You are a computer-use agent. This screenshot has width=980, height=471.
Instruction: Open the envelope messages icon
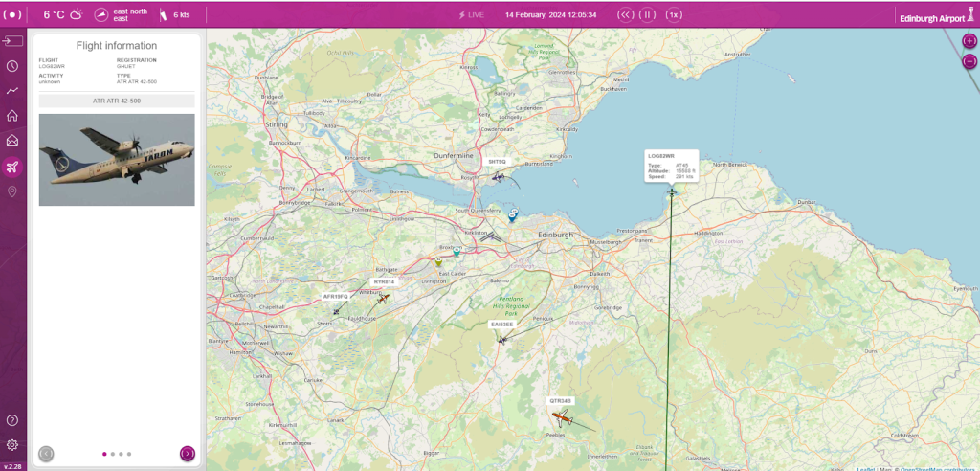click(x=12, y=141)
